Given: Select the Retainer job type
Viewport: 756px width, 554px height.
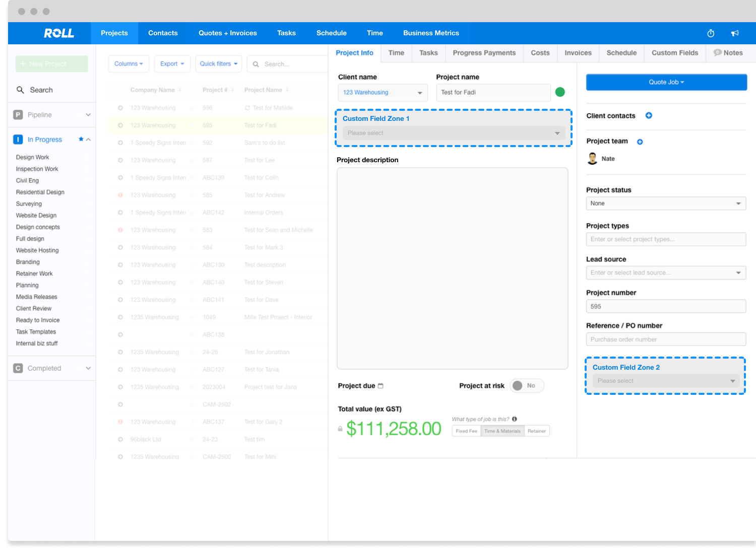Looking at the screenshot, I should (x=536, y=431).
